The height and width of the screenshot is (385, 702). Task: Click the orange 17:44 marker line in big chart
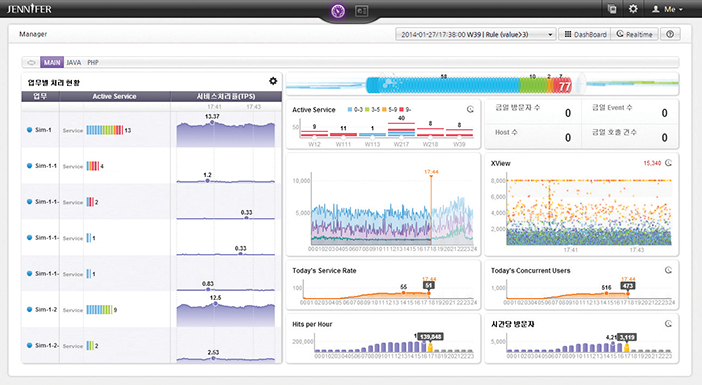431,210
